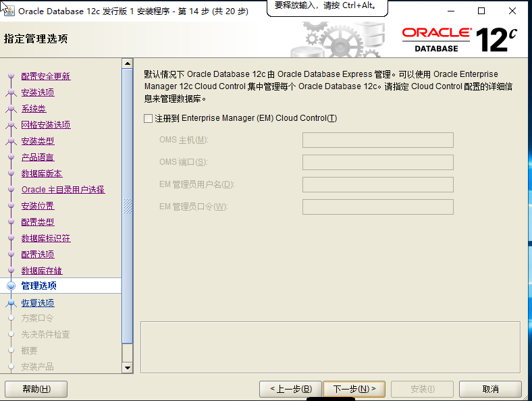The width and height of the screenshot is (532, 401).
Task: Click the 管理选项 step circle indicator
Action: point(11,286)
